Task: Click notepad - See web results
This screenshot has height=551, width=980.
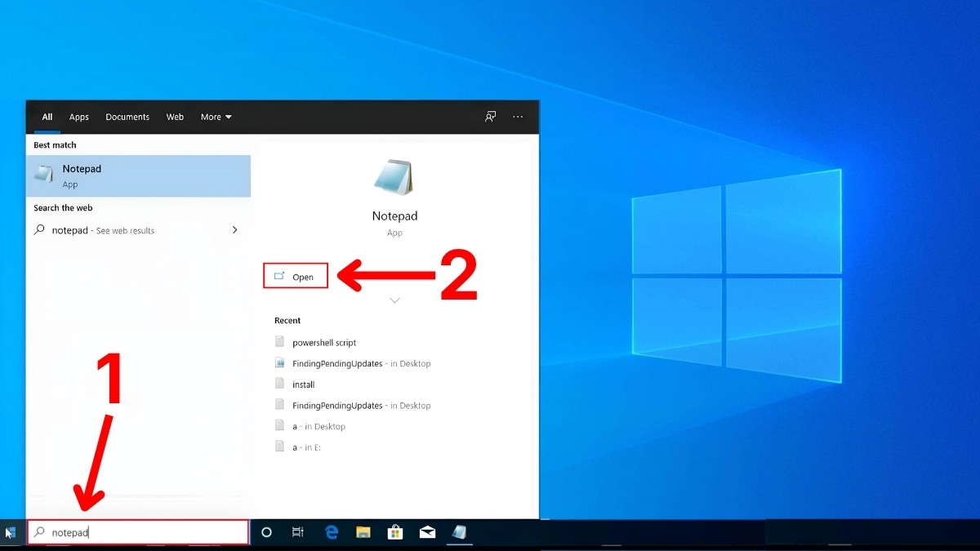Action: pyautogui.click(x=138, y=230)
